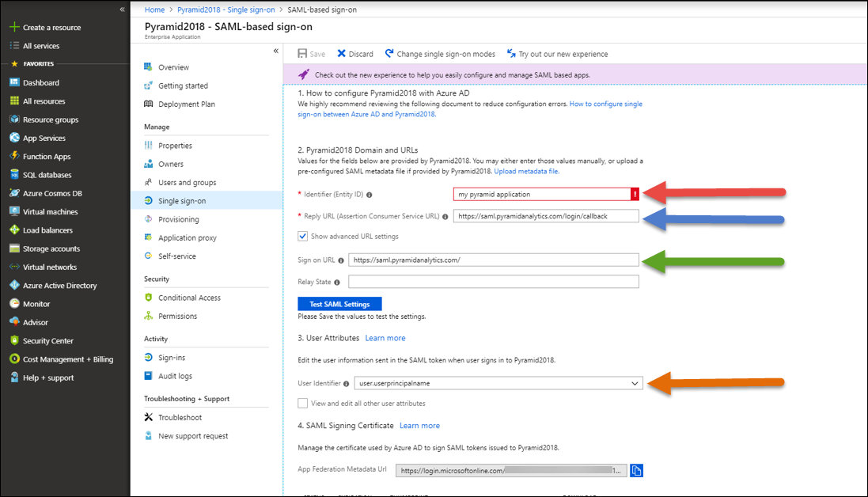Click Learn more beside SAML Signing Certificate
Screen dimensions: 868x497
coord(419,426)
